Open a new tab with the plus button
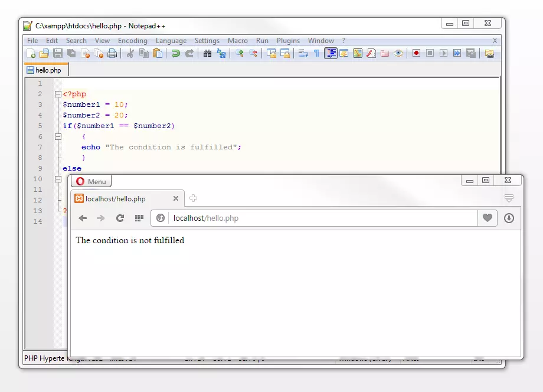 (x=193, y=198)
